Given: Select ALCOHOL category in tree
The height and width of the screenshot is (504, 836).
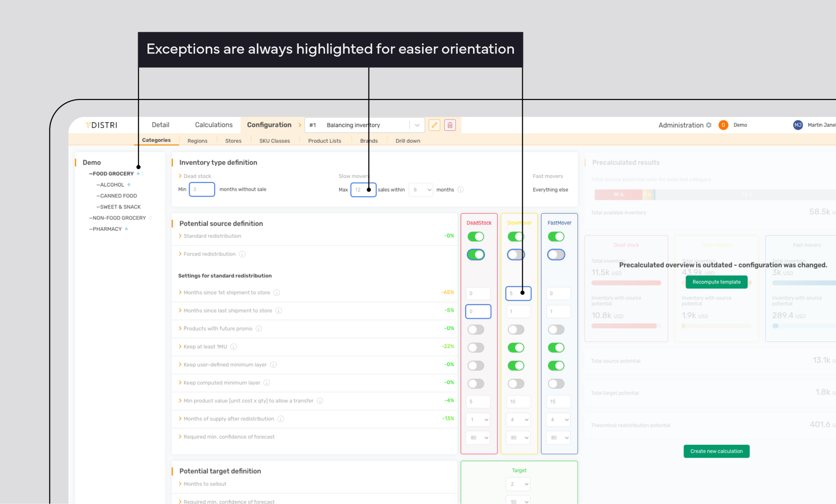Looking at the screenshot, I should tap(112, 185).
